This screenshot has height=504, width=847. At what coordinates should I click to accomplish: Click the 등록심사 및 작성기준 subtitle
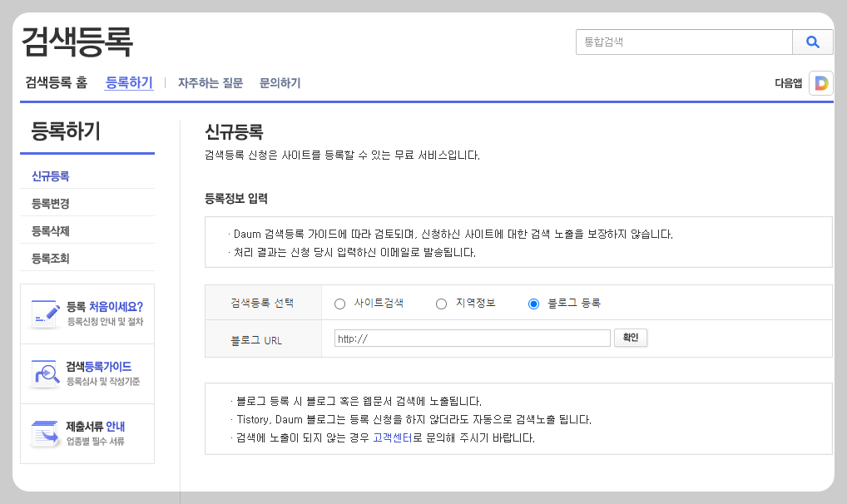click(103, 382)
